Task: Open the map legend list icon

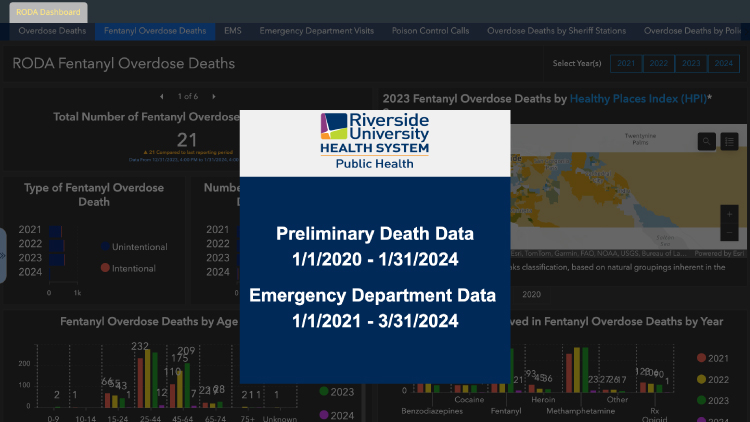Action: [729, 142]
